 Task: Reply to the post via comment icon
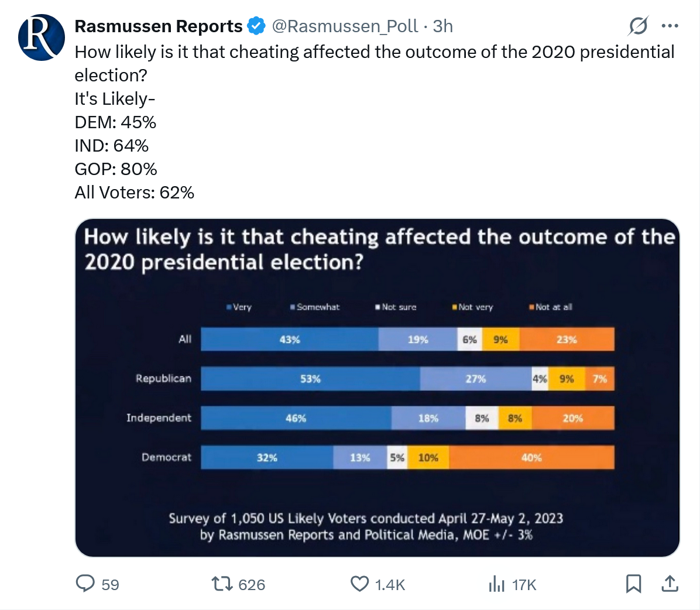click(x=86, y=584)
